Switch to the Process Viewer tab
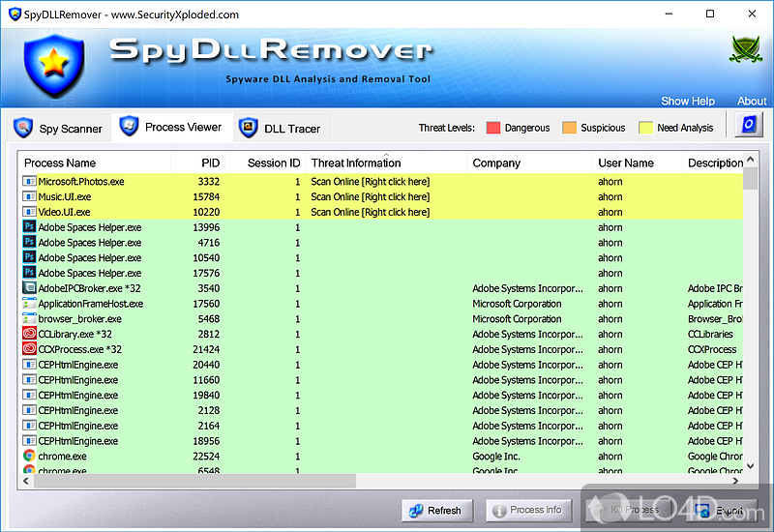The image size is (774, 532). coord(172,128)
